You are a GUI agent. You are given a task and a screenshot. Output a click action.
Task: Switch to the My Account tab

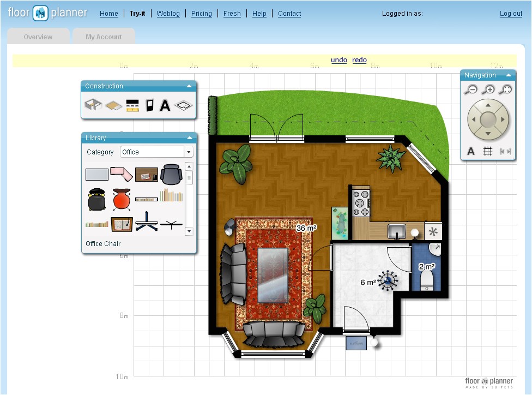pyautogui.click(x=104, y=37)
